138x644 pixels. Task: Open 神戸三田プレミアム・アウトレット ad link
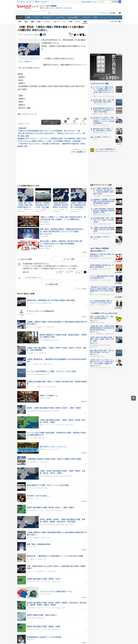coord(53,447)
